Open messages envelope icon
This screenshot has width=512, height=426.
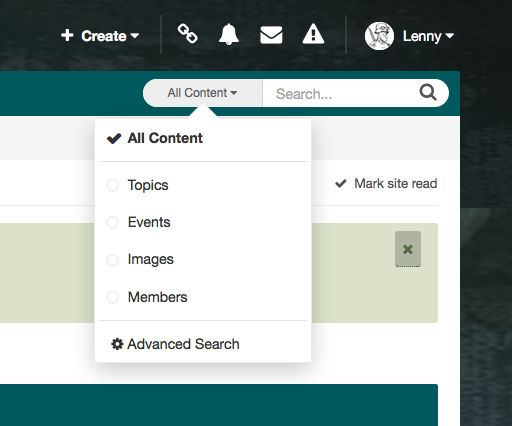[271, 35]
